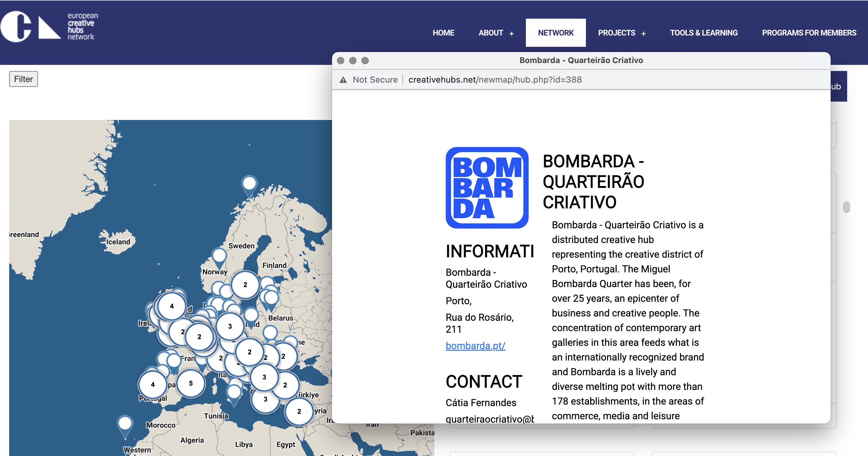This screenshot has width=868, height=456.
Task: Open TOOLS & LEARNING page
Action: pos(704,33)
